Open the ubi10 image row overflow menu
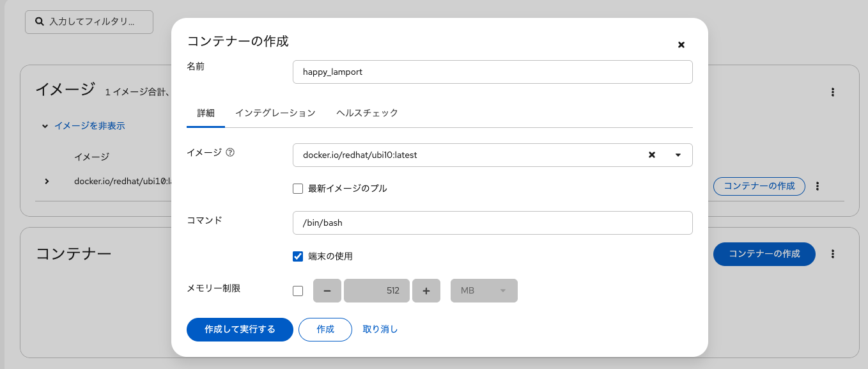The height and width of the screenshot is (369, 868). coord(818,186)
